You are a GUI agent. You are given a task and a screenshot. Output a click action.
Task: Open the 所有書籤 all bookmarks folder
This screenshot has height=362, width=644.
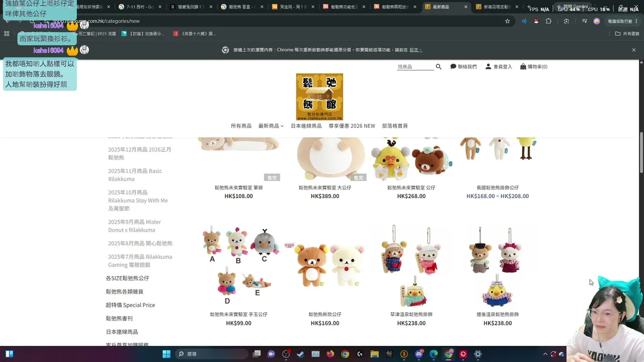(627, 34)
